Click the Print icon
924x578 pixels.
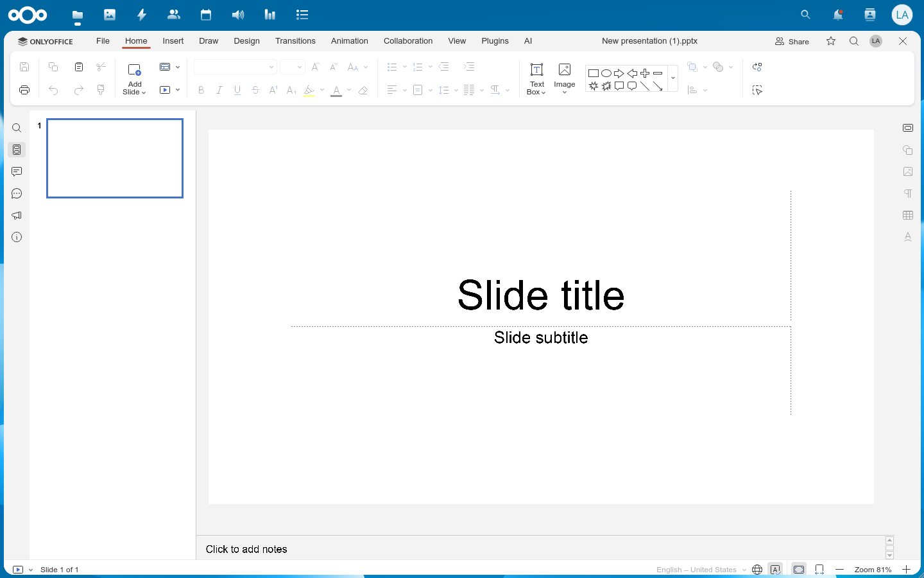pos(24,90)
